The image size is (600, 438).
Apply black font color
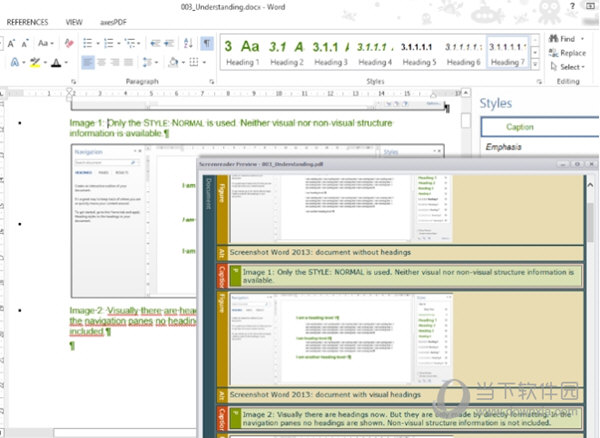56,62
